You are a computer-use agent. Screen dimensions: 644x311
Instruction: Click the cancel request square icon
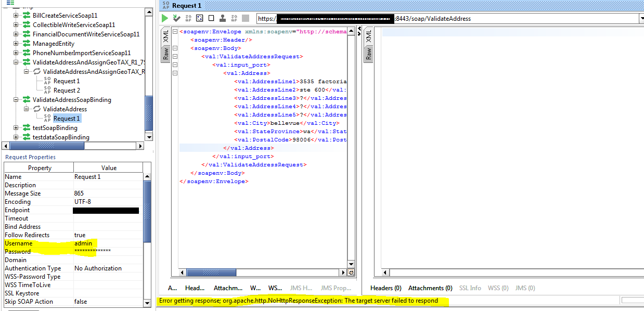coord(211,18)
